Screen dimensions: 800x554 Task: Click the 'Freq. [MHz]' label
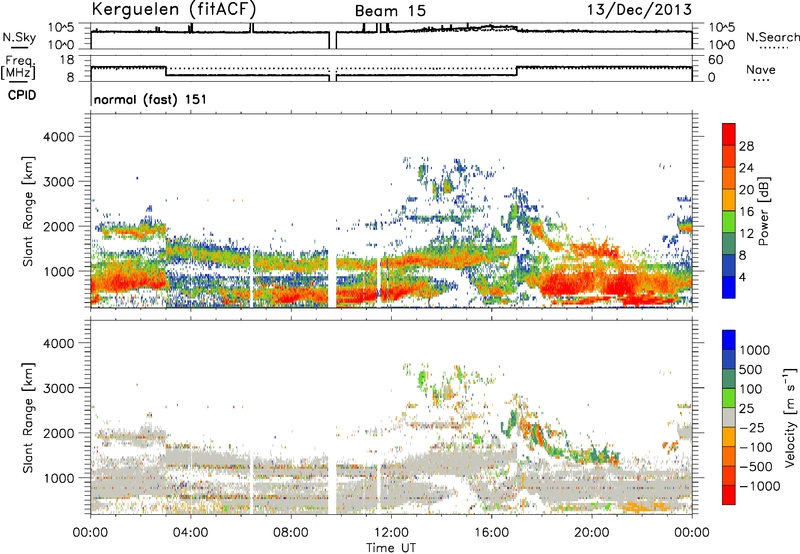coord(19,67)
